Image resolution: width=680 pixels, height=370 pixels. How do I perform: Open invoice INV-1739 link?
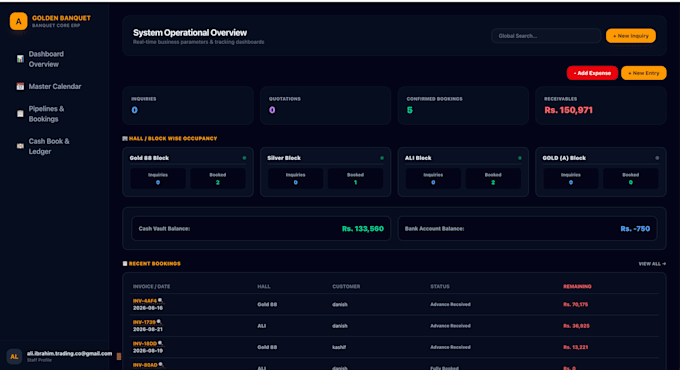144,322
